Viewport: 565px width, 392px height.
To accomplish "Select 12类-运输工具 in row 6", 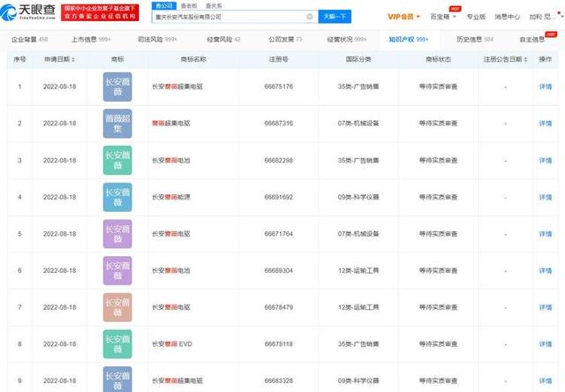I will click(358, 270).
